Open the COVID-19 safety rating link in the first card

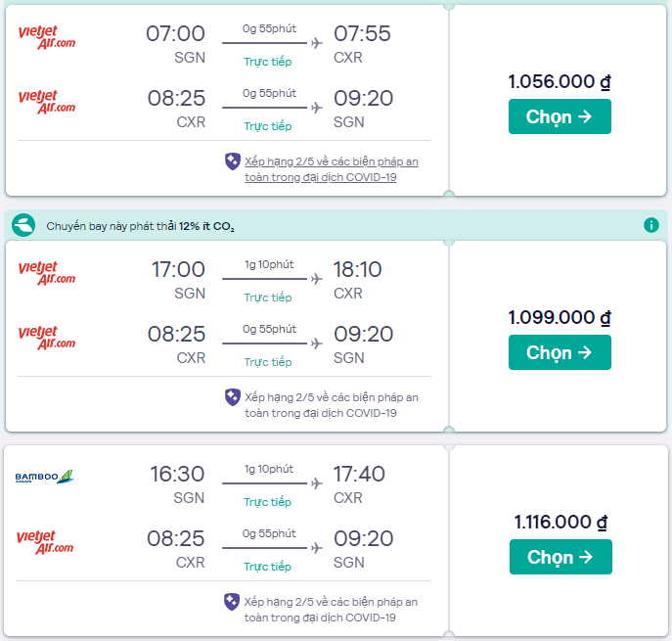point(331,169)
